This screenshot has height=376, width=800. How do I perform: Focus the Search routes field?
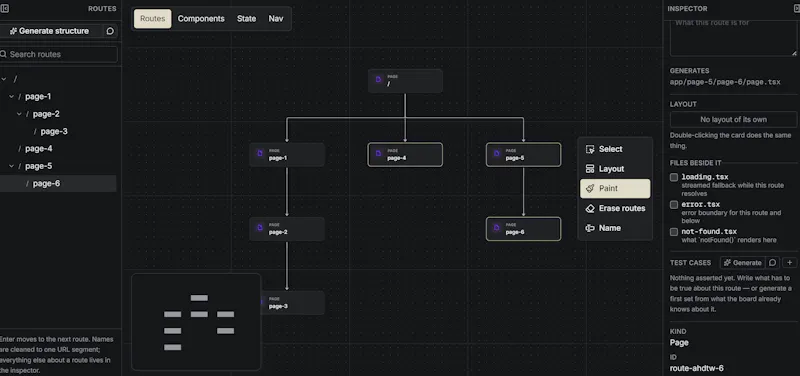(x=59, y=54)
